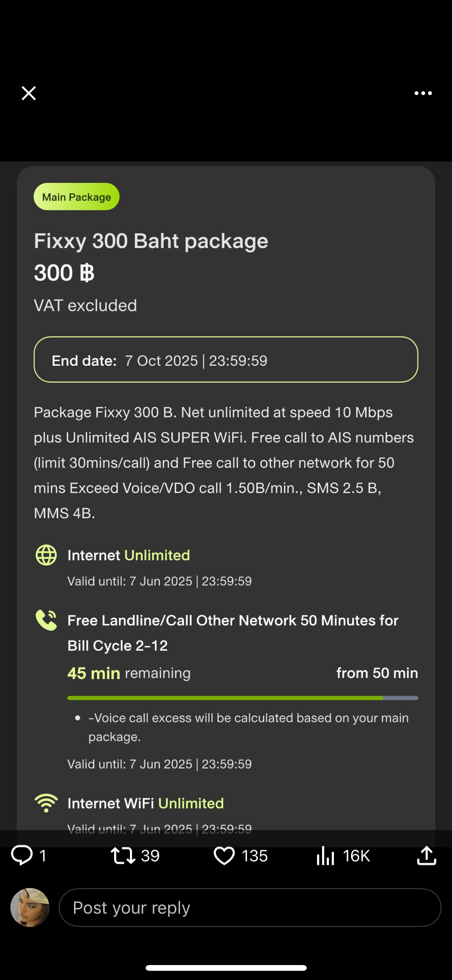
Task: Click the 45 min remaining progress bar
Action: (x=243, y=698)
